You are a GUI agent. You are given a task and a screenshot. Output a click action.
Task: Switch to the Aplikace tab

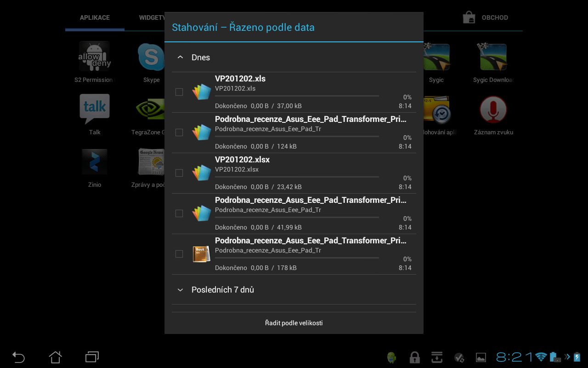point(95,17)
